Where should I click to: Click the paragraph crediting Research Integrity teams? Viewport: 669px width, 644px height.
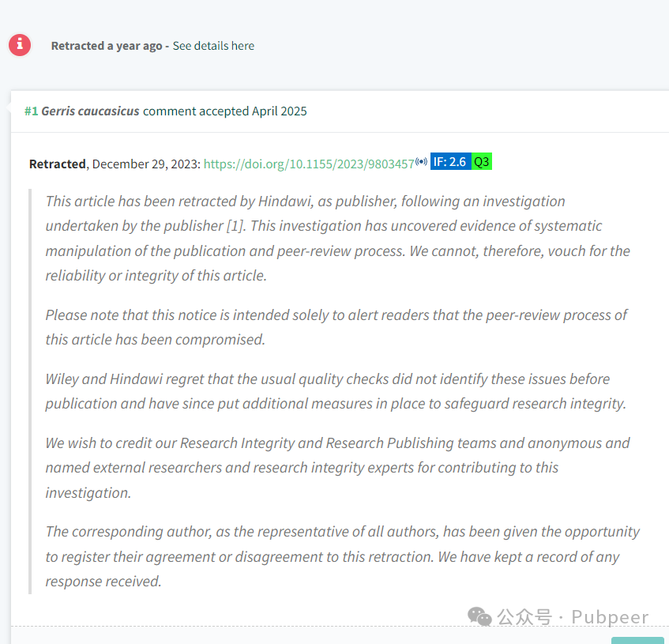pos(337,468)
